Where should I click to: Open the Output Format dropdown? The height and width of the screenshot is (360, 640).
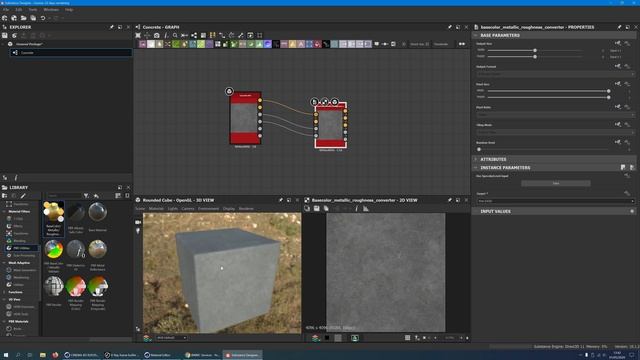click(x=555, y=74)
